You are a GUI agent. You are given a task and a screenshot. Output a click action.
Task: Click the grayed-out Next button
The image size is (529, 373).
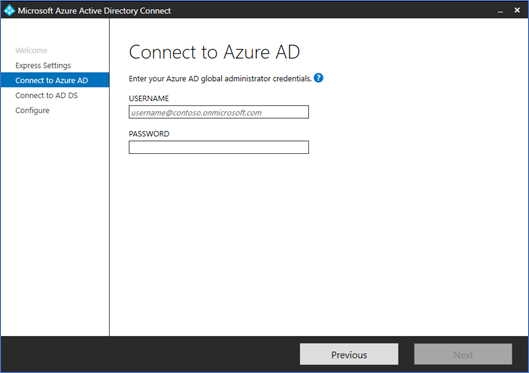point(463,354)
